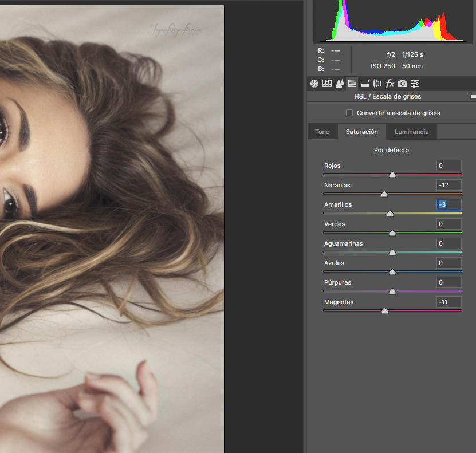Click the Rojos value input field
Viewport: 476px width, 453px height.
click(449, 166)
